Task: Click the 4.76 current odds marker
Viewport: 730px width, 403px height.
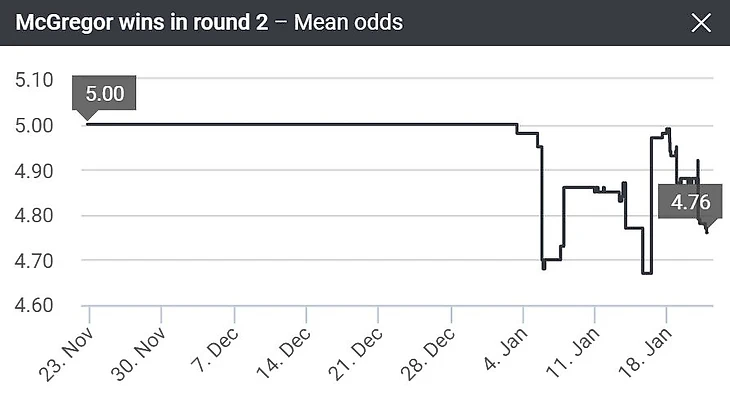Action: 690,202
